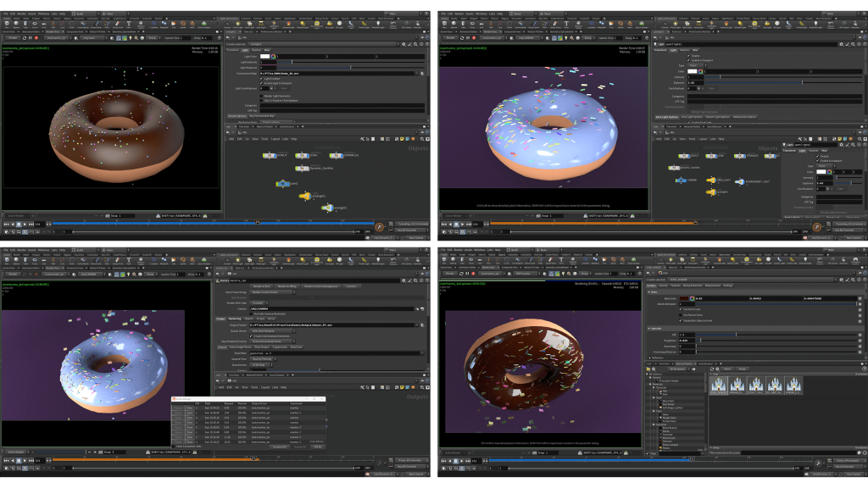Click the ENVIRONMENT_LIGHT node in top-right network
This screenshot has height=488, width=868.
tap(740, 181)
